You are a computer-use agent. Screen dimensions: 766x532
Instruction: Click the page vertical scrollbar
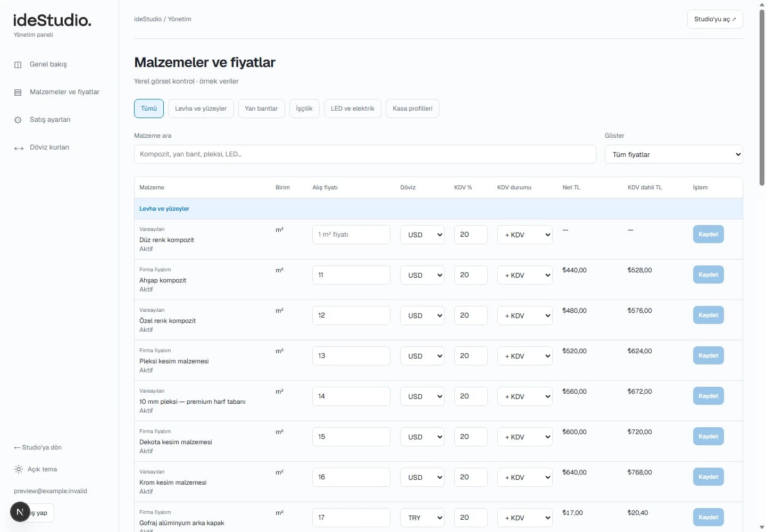click(762, 97)
